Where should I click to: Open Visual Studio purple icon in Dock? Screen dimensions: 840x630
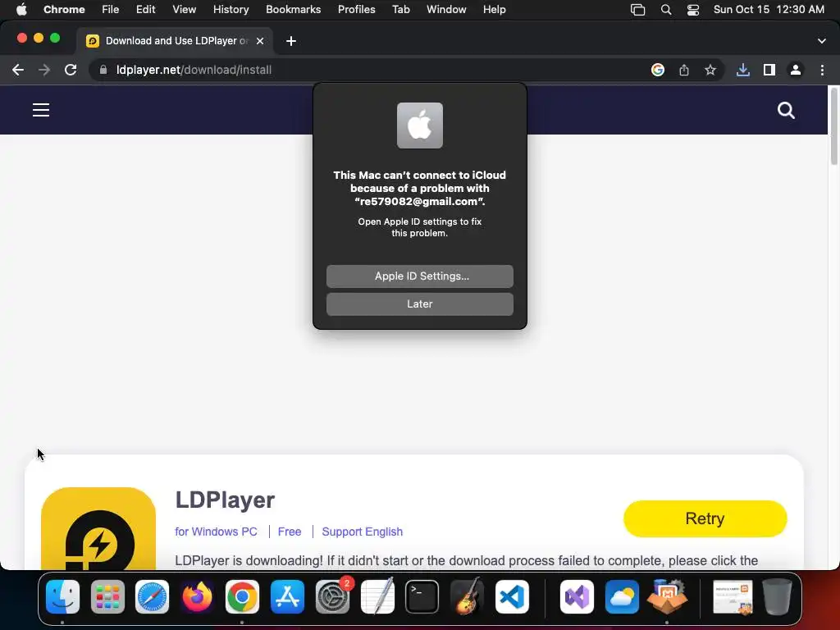(577, 597)
